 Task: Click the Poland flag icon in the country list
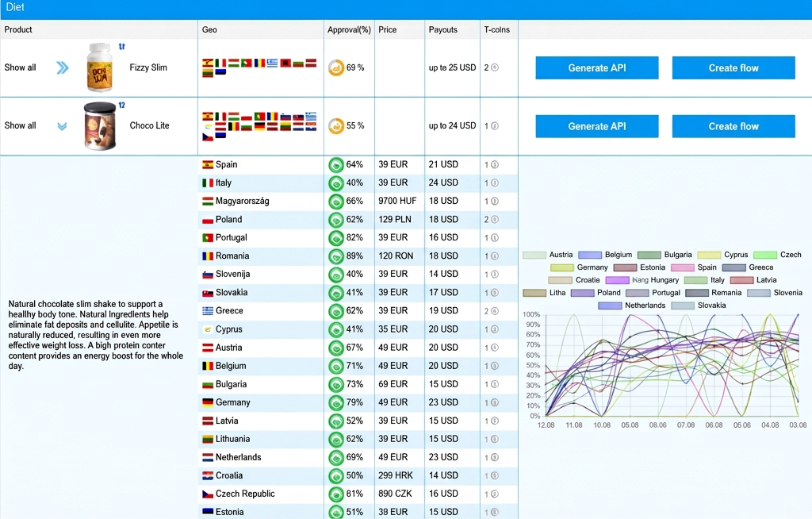point(208,220)
